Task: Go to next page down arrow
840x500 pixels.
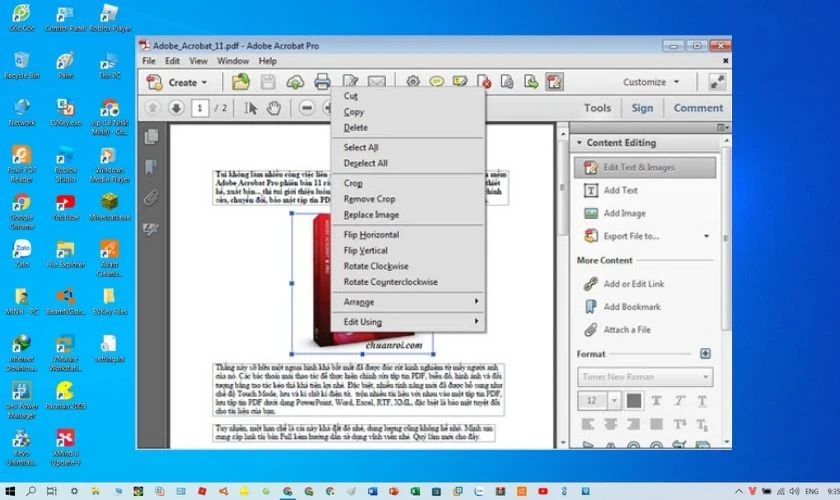Action: tap(176, 108)
